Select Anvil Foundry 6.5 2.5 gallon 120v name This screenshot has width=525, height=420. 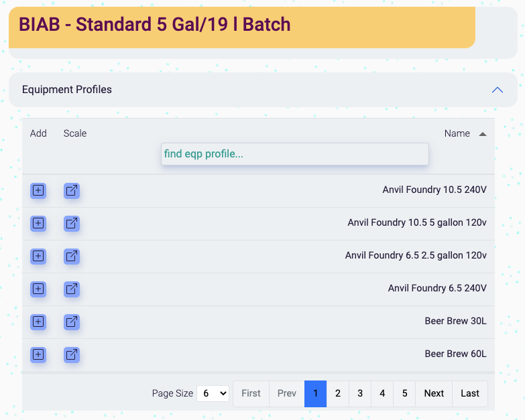coord(416,255)
